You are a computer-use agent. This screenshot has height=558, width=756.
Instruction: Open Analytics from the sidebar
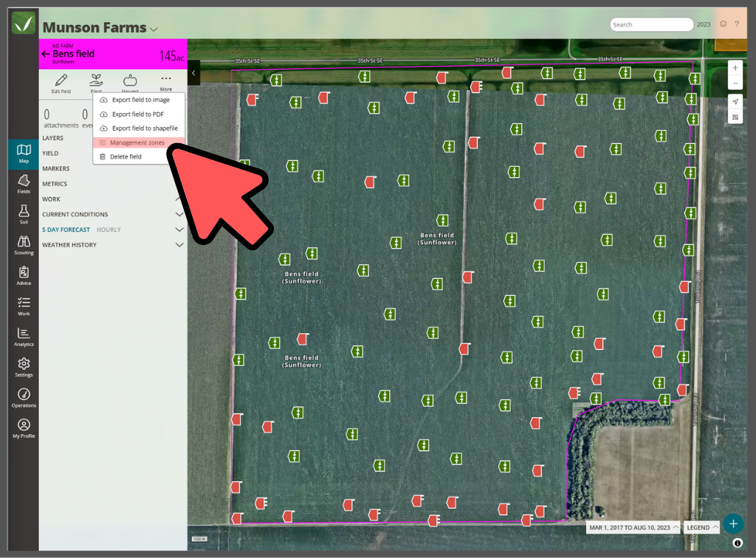pyautogui.click(x=24, y=337)
